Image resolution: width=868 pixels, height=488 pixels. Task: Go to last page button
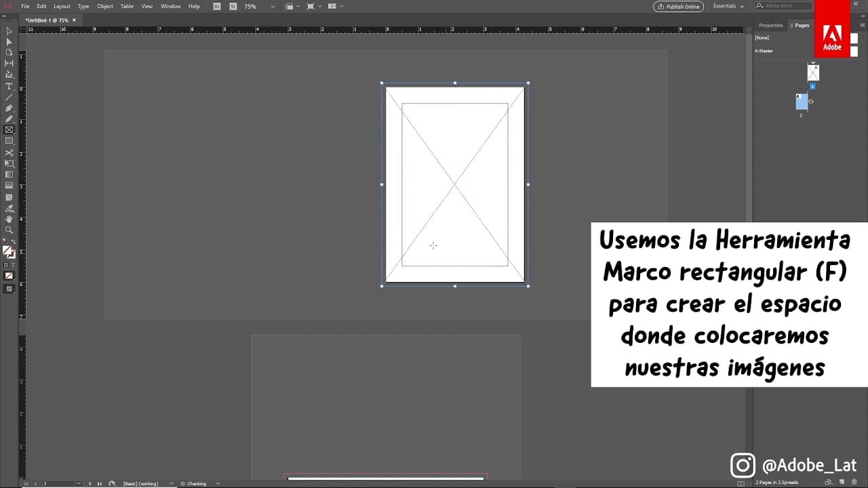tap(99, 483)
